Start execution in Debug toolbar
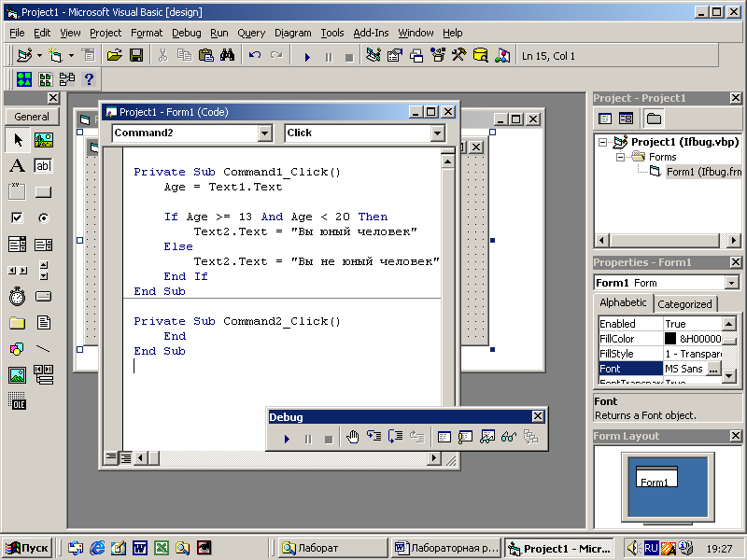 point(287,439)
